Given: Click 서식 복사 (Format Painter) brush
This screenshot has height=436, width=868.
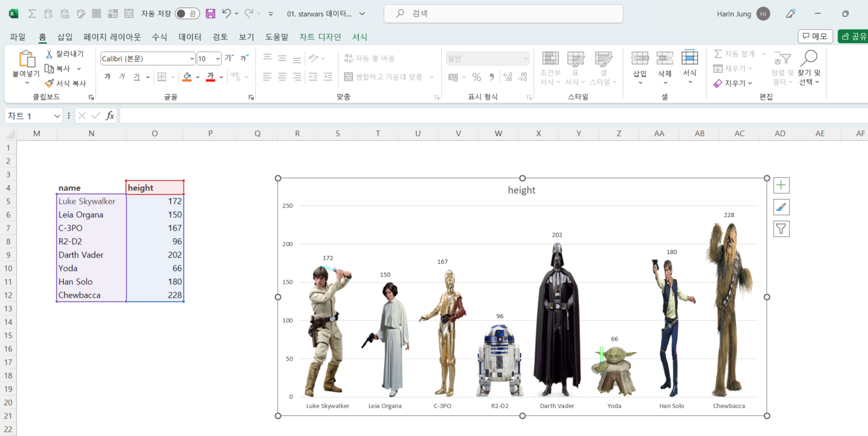Looking at the screenshot, I should point(66,83).
